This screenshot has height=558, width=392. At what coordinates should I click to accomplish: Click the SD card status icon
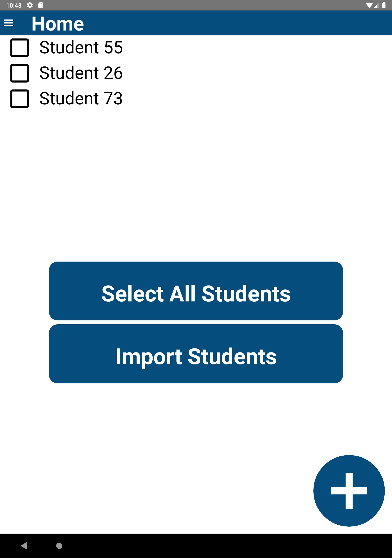(40, 5)
